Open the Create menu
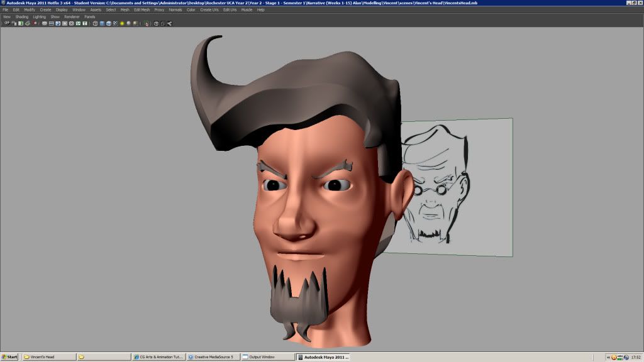 45,10
